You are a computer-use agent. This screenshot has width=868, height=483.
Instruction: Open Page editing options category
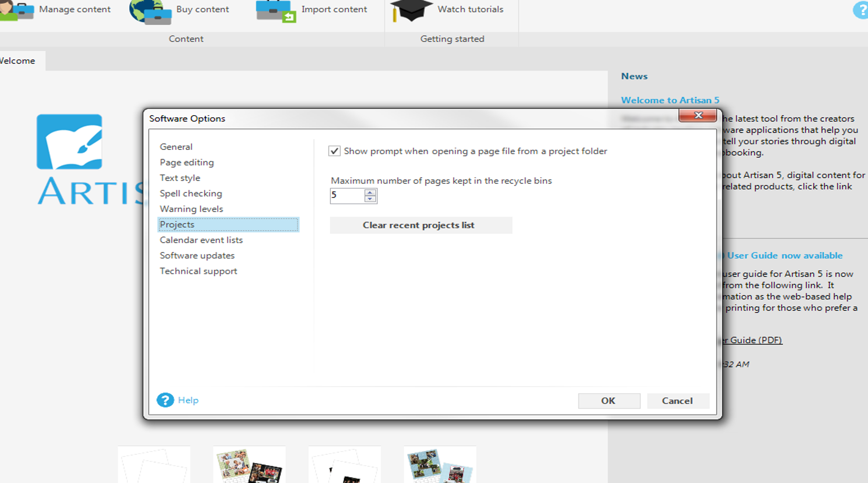click(187, 162)
